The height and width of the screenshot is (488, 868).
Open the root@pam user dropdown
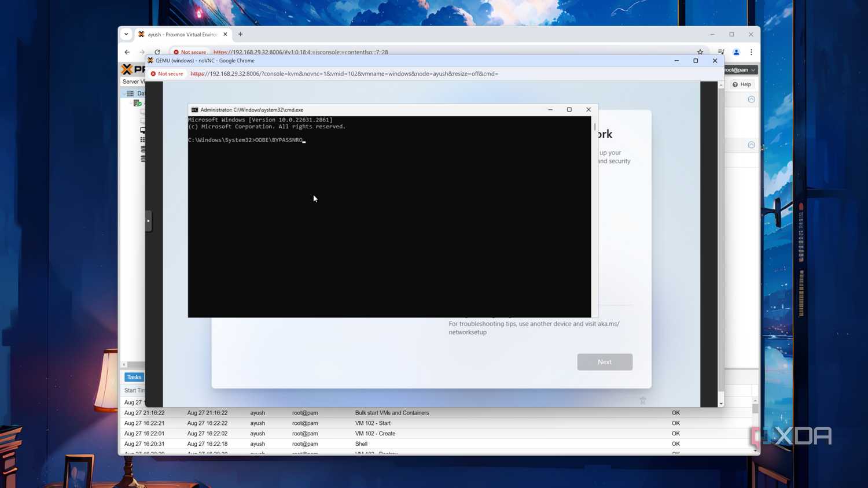click(x=740, y=70)
